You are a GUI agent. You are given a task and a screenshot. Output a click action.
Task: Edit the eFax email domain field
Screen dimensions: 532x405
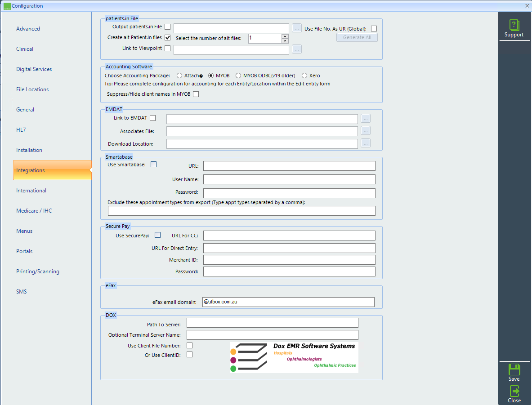(288, 302)
